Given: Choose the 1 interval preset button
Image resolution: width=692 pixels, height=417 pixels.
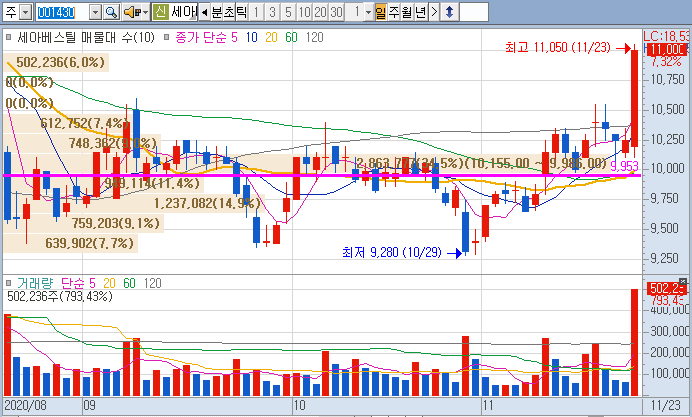Looking at the screenshot, I should coord(256,12).
